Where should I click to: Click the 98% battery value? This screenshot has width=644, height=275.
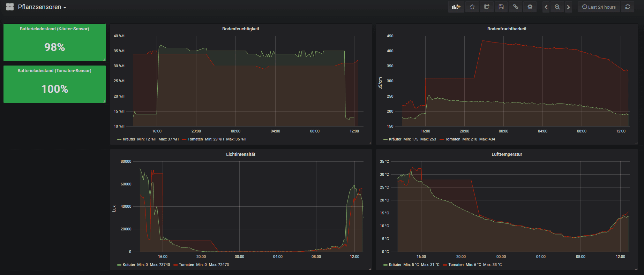[54, 47]
